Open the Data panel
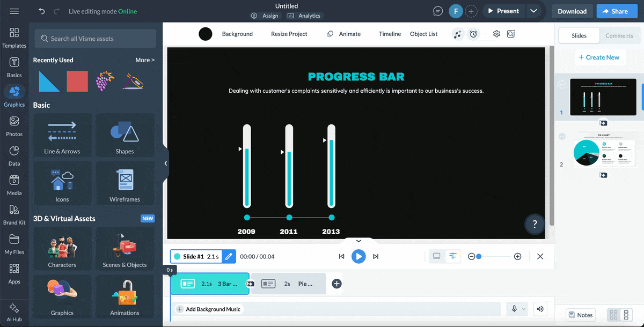This screenshot has height=327, width=644. pos(14,154)
